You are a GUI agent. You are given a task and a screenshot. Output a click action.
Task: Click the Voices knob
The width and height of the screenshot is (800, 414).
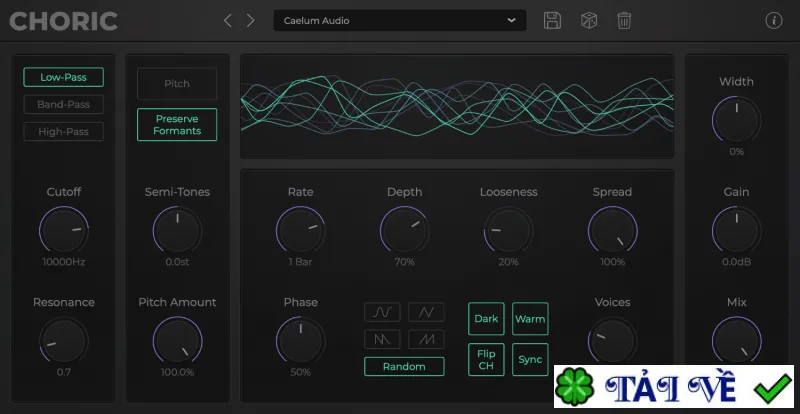point(612,340)
